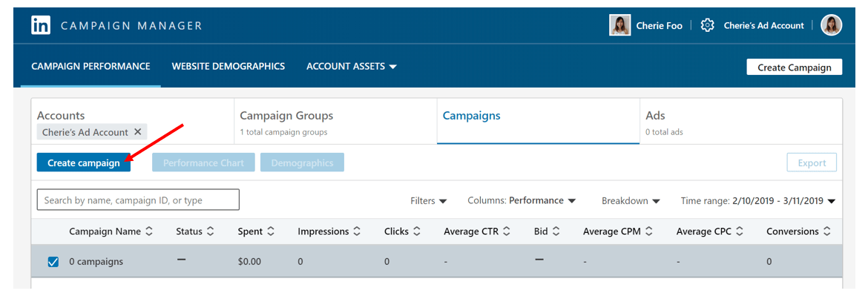The image size is (868, 302).
Task: Click the white Create Campaign header button
Action: tap(794, 68)
